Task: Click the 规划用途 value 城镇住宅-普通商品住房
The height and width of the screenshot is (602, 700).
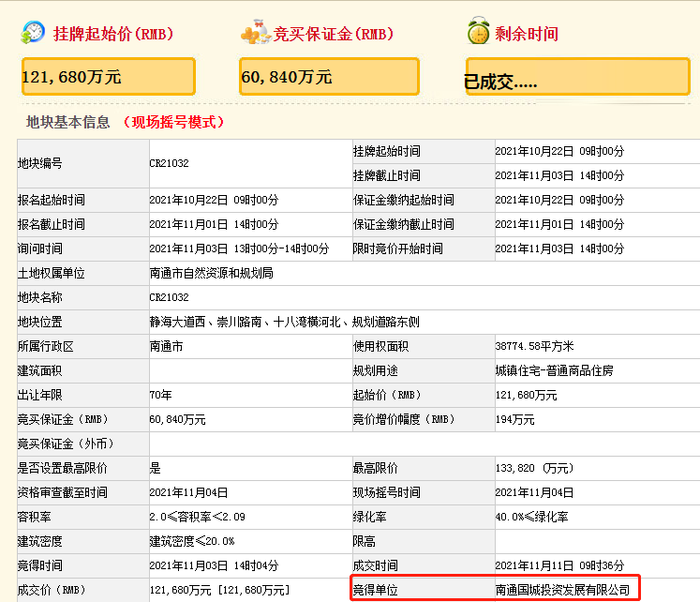Action: (554, 370)
